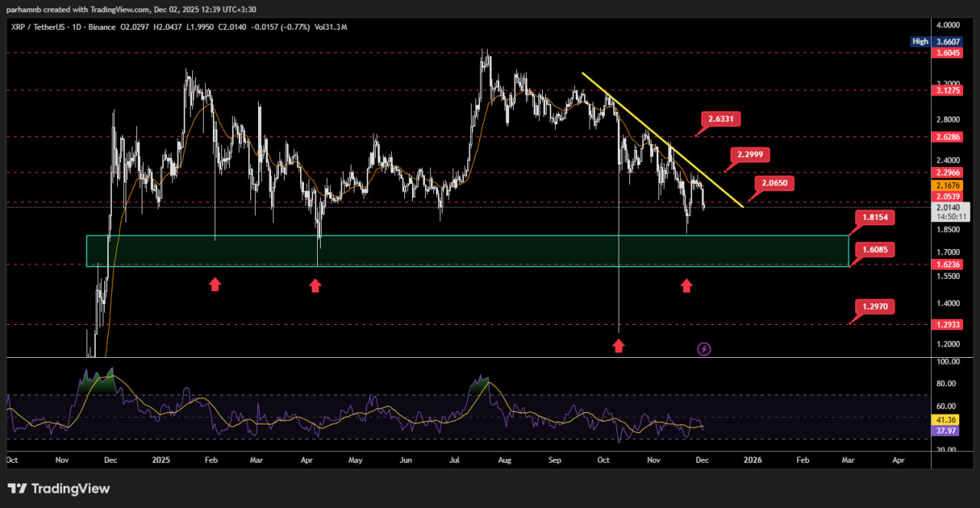Click the red arrow beneath the long October wick

[x=618, y=346]
